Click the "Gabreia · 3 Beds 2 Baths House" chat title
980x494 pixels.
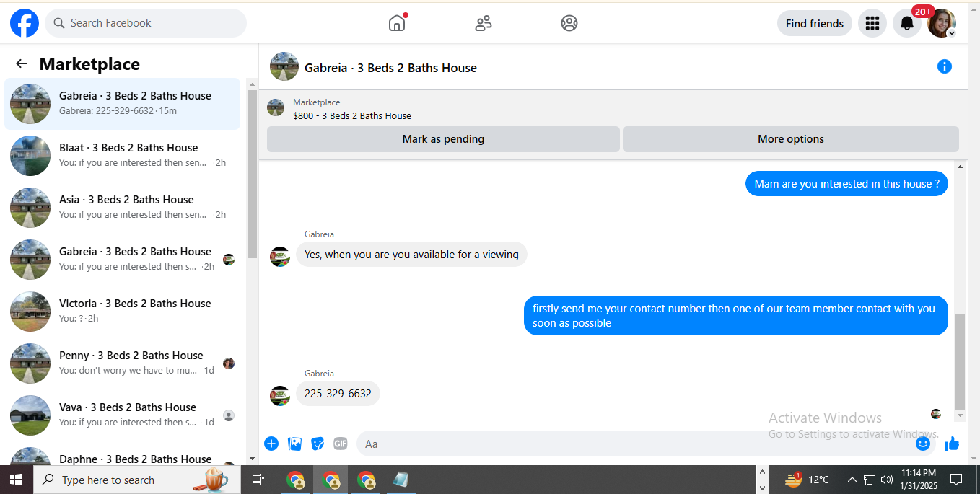coord(390,68)
